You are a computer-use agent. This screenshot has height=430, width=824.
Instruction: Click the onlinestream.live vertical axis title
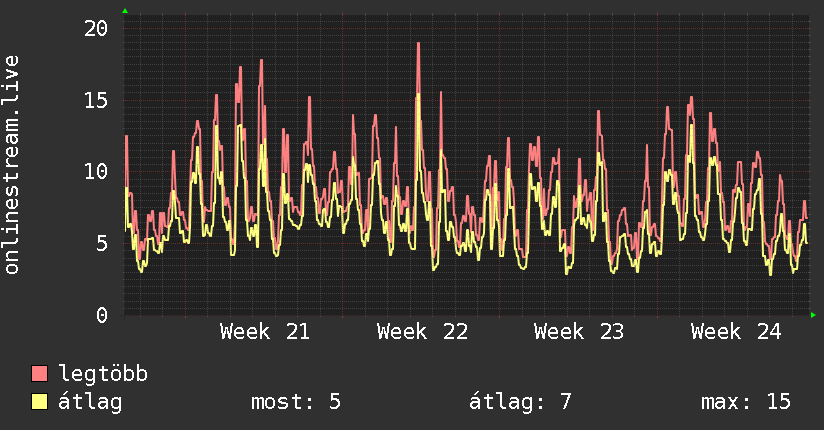coord(11,165)
